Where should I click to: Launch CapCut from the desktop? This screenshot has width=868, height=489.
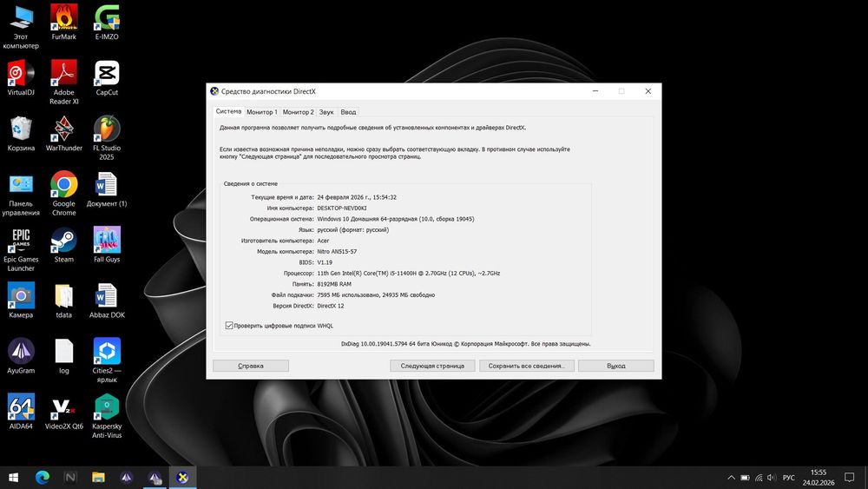coord(107,78)
